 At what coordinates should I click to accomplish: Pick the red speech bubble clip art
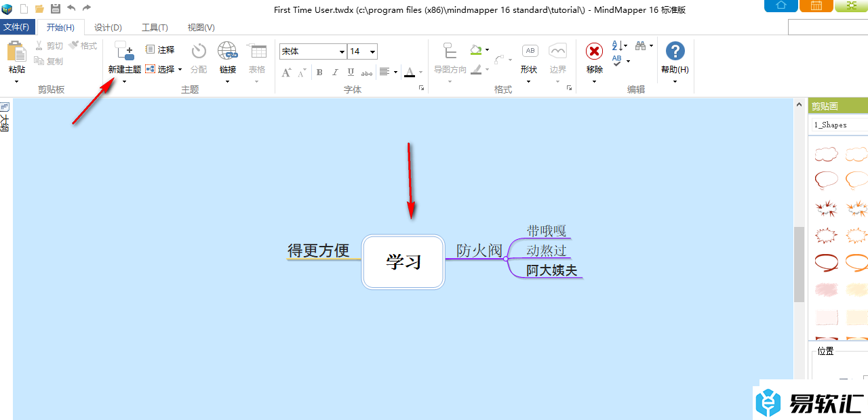(826, 180)
